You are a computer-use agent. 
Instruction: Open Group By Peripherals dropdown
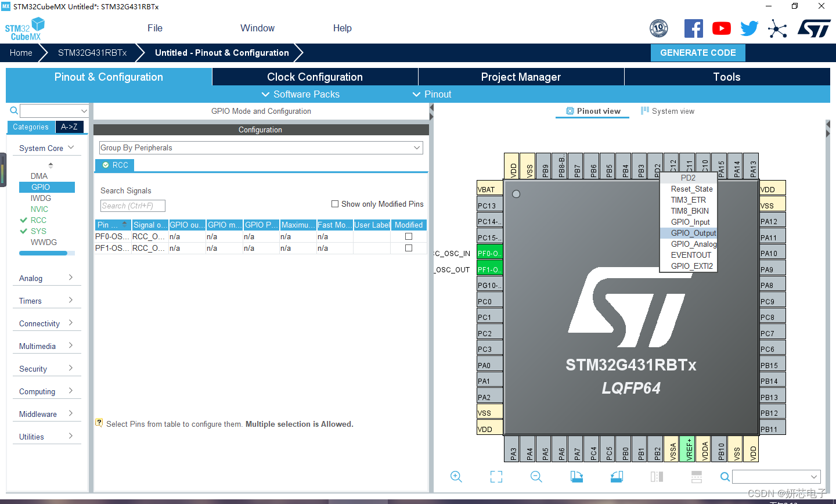click(x=261, y=147)
